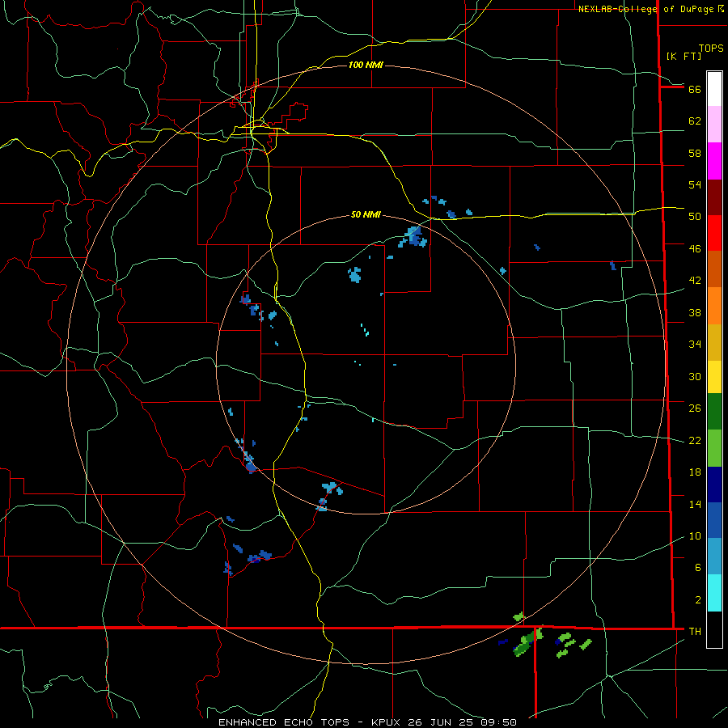Click the white swatch on the tops legend
The height and width of the screenshot is (728, 728).
click(x=714, y=89)
